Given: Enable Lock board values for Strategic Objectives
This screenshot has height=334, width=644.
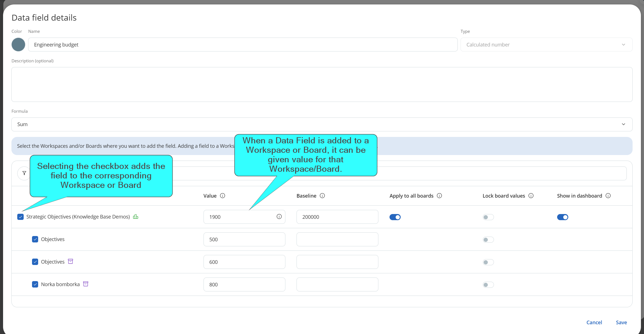Looking at the screenshot, I should pos(488,217).
